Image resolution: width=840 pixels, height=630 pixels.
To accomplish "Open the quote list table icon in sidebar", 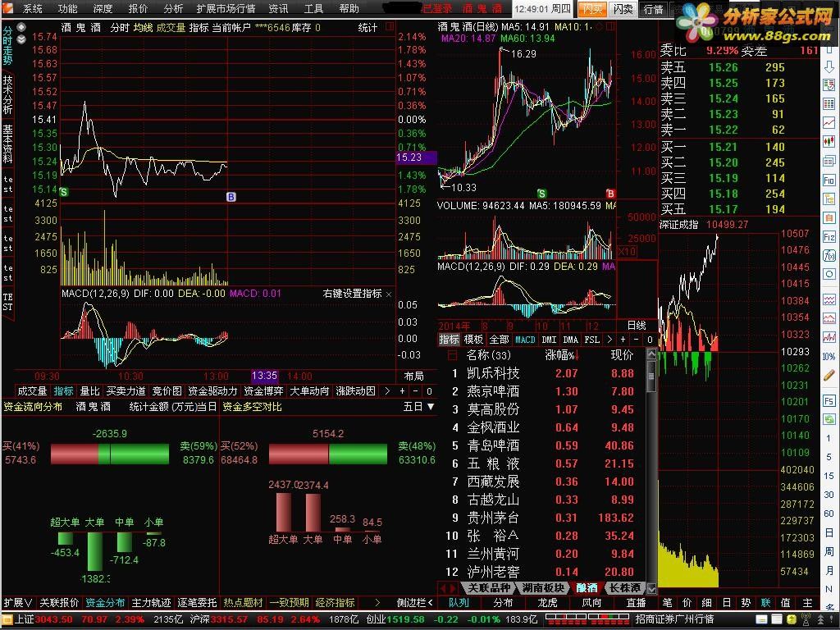I will point(829,104).
